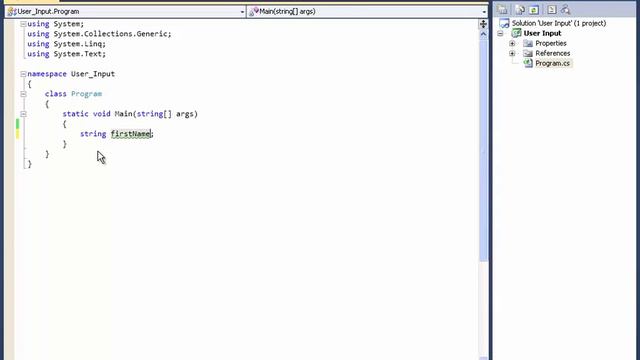This screenshot has width=640, height=360.
Task: Select Program.cs in Solution Explorer
Action: [552, 63]
